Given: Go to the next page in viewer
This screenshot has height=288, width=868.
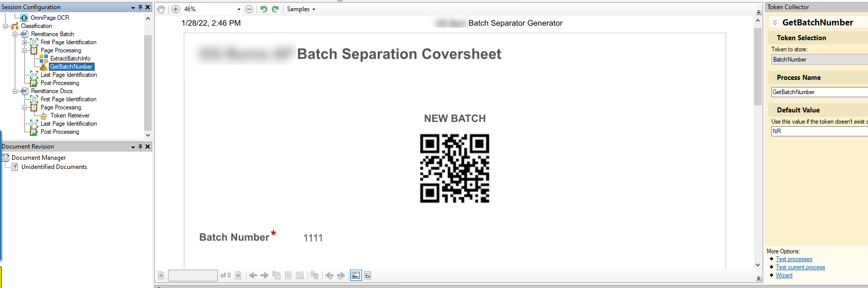Looking at the screenshot, I should [238, 275].
